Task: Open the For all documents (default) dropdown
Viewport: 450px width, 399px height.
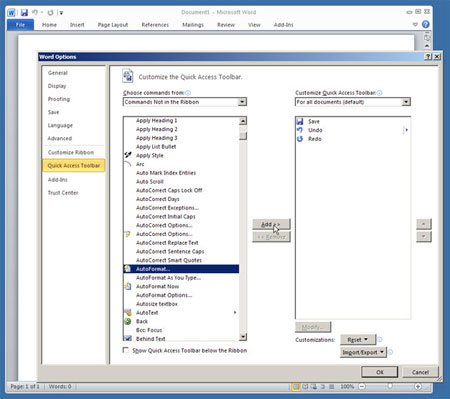Action: [x=406, y=102]
